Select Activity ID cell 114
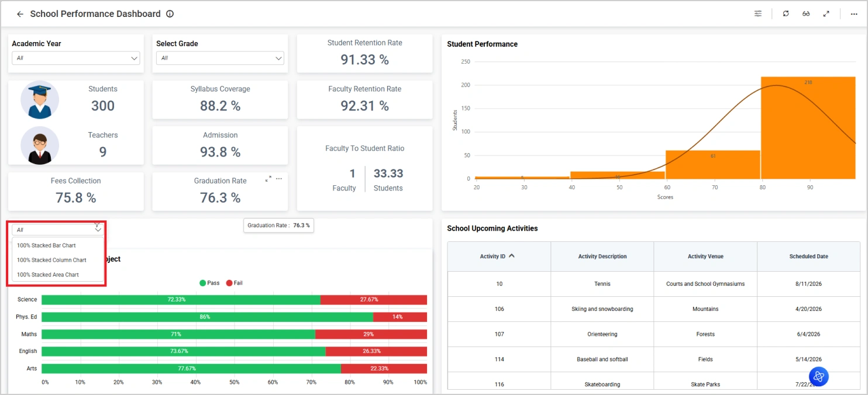Image resolution: width=868 pixels, height=395 pixels. 499,359
